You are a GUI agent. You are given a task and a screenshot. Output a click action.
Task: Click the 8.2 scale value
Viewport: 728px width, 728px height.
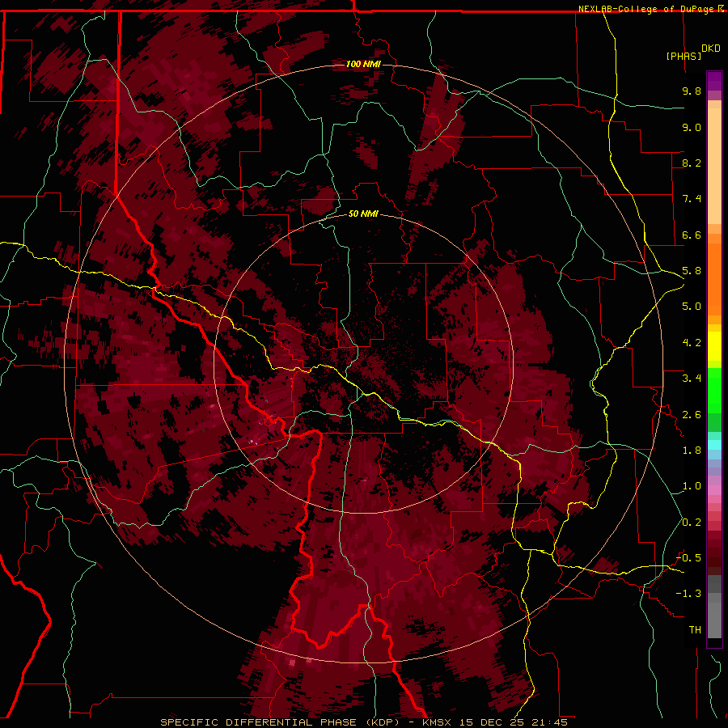click(x=692, y=163)
